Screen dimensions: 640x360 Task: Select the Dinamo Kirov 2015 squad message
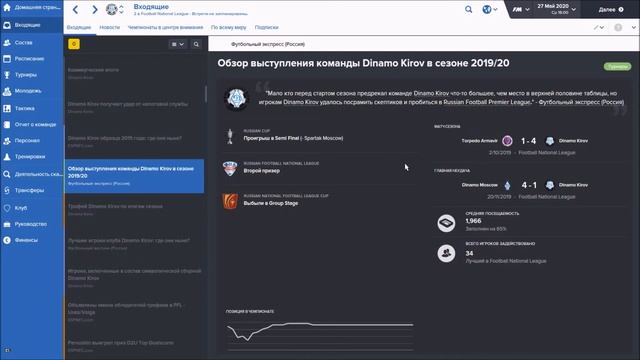point(134,142)
